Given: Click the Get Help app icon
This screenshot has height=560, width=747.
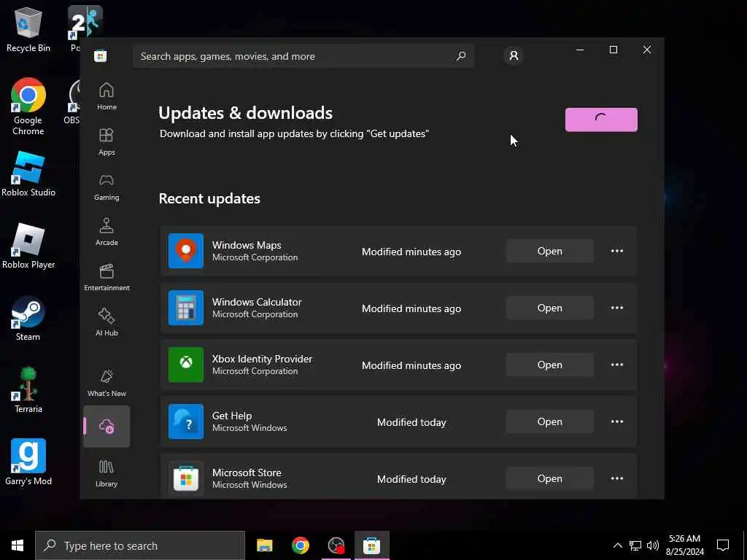Looking at the screenshot, I should (186, 421).
